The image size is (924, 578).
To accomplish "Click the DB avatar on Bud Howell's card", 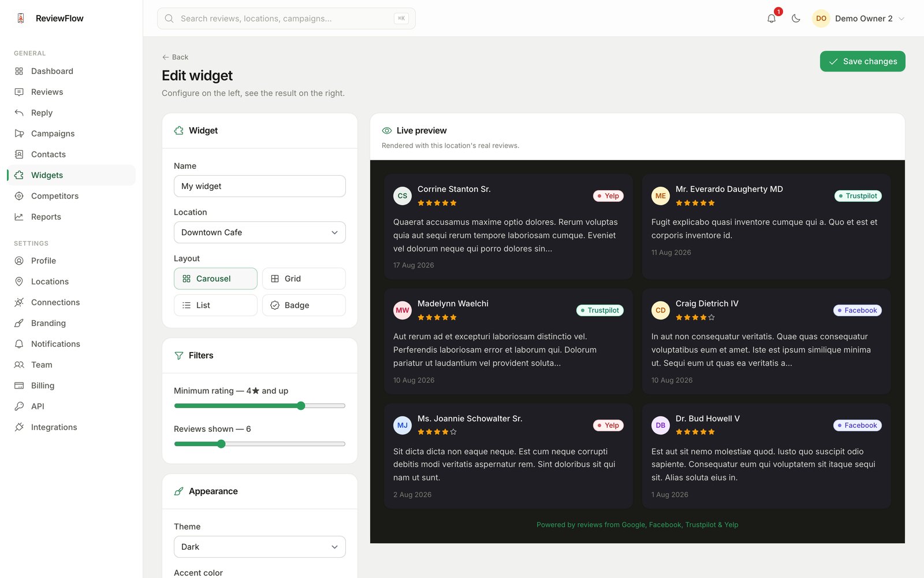I will pyautogui.click(x=661, y=425).
